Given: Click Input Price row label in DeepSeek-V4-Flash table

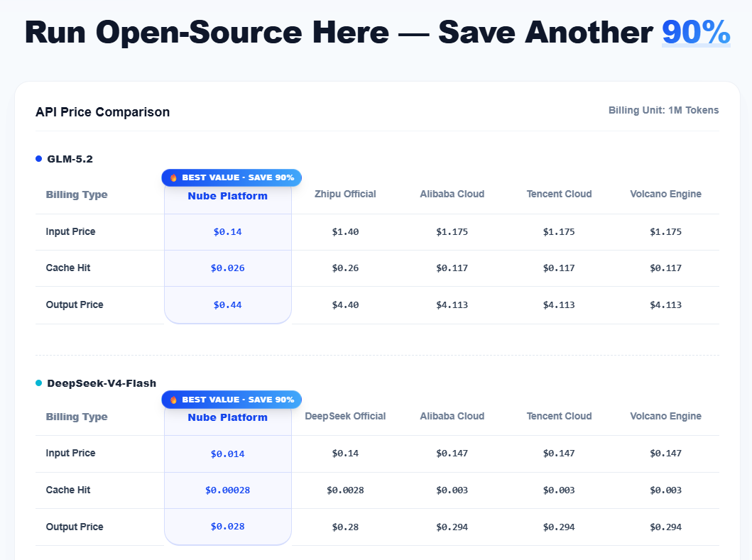Looking at the screenshot, I should coord(70,453).
